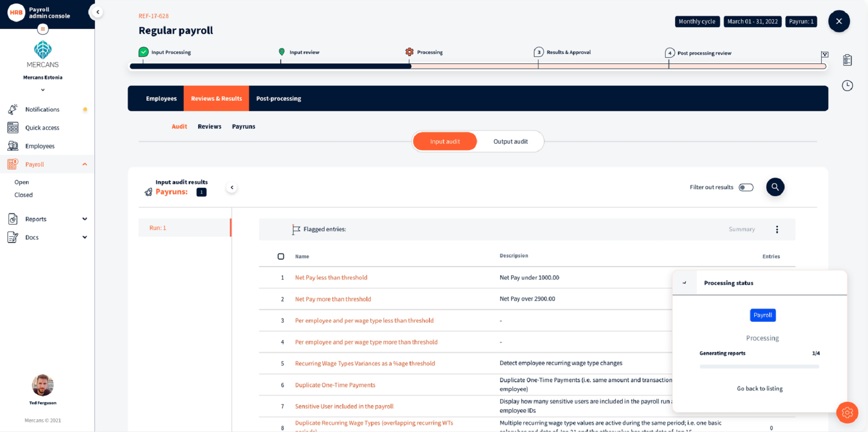Open the search magnifier in audit results
868x432 pixels.
coord(775,187)
